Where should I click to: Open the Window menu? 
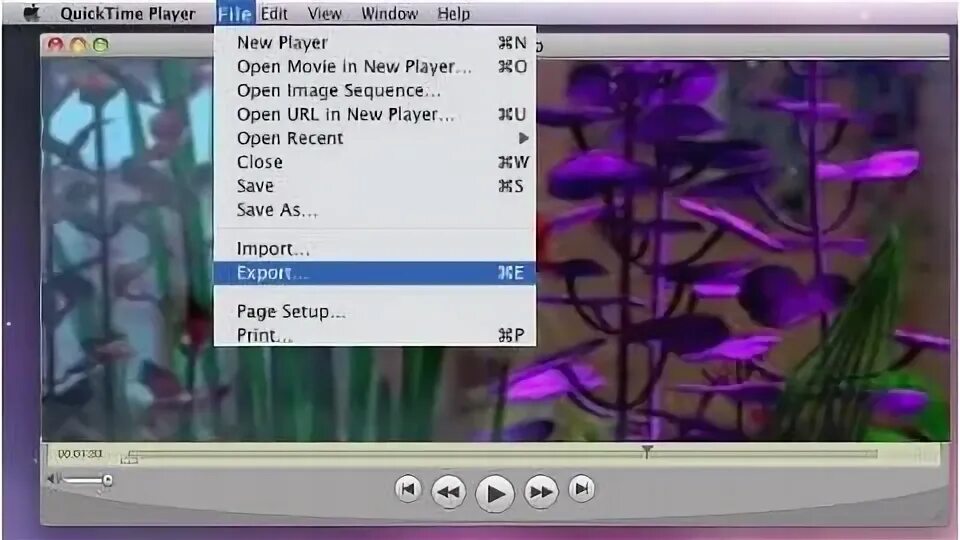coord(389,13)
